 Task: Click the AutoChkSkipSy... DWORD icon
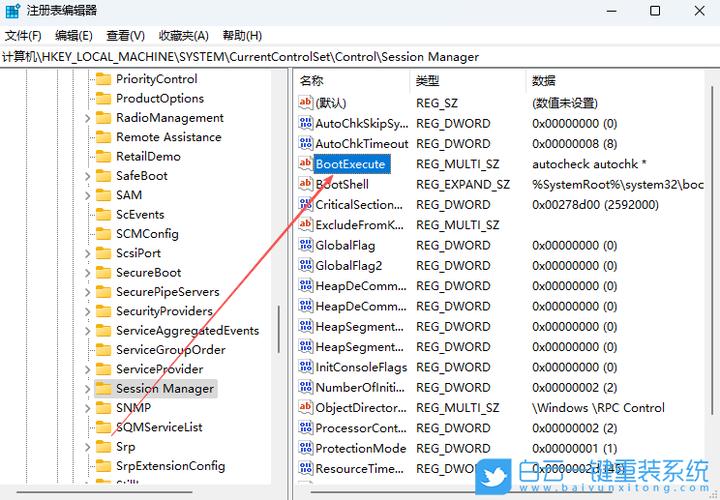(305, 123)
